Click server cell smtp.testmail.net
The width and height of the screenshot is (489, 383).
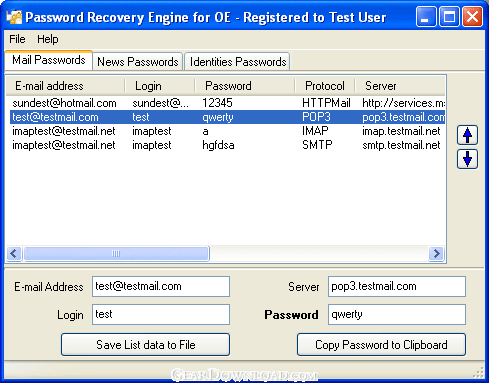(x=401, y=145)
